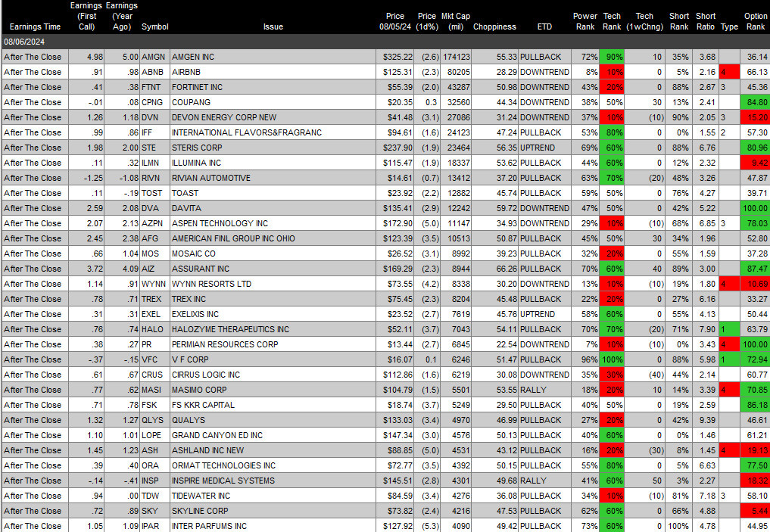Click PERMIAN RESOURCES CORP issue name
The width and height of the screenshot is (770, 532).
coord(225,344)
